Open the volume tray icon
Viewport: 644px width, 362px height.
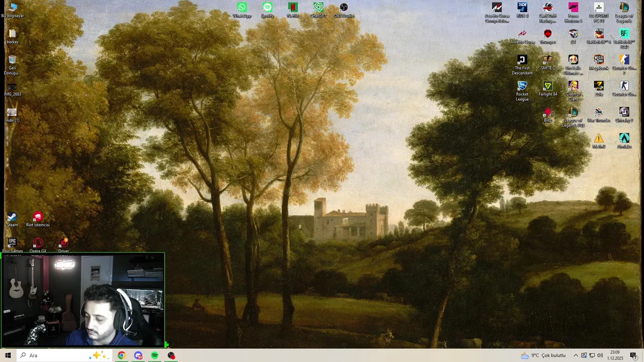coord(600,355)
